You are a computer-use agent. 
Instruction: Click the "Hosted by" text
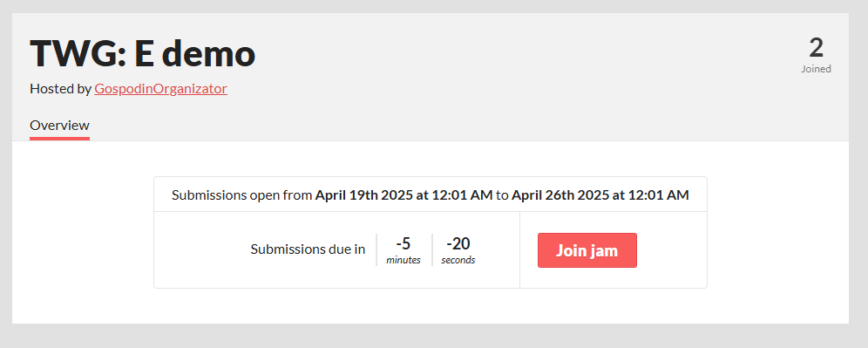pos(60,89)
